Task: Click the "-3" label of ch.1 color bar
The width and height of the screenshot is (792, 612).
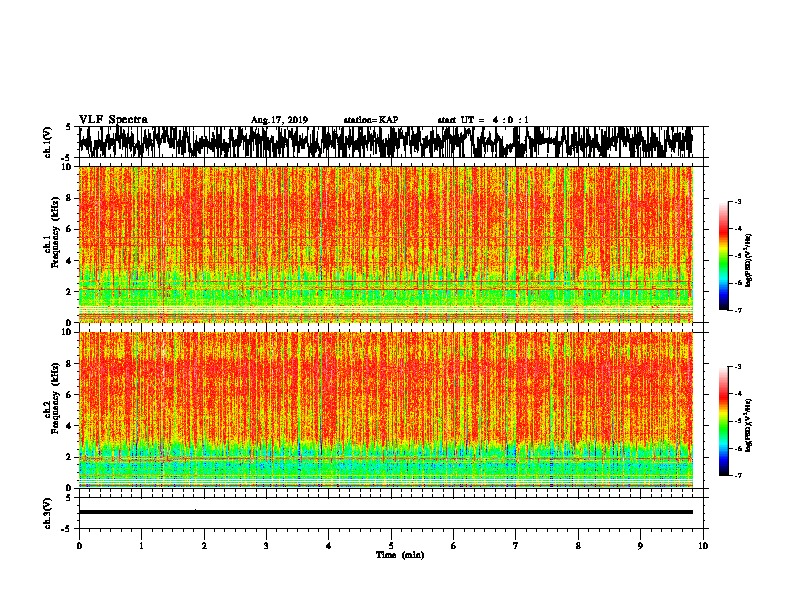Action: click(737, 201)
